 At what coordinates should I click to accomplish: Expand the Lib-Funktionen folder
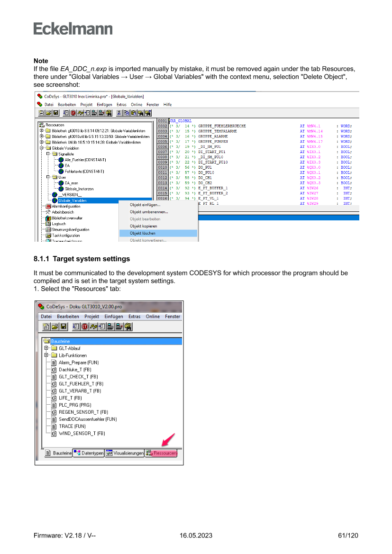coord(46,355)
